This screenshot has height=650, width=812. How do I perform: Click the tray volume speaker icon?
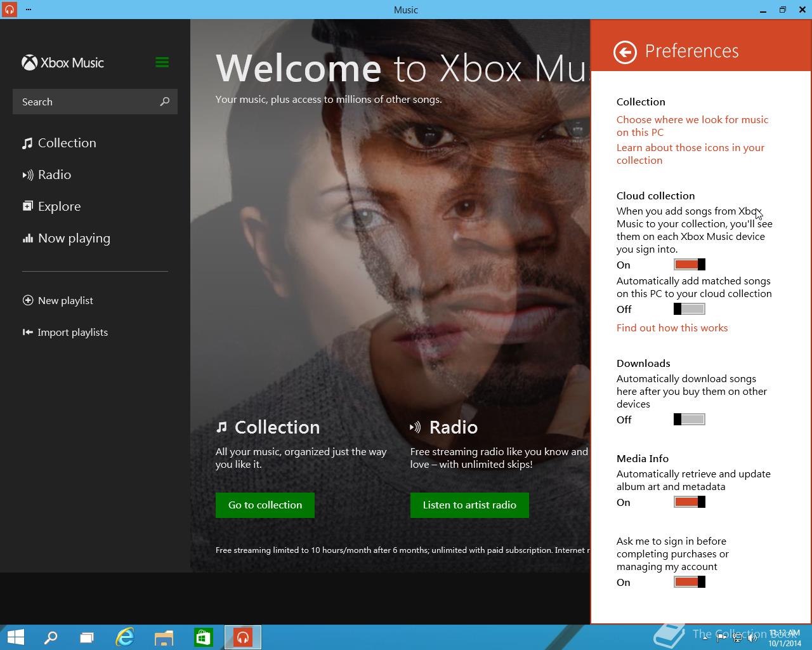point(753,638)
